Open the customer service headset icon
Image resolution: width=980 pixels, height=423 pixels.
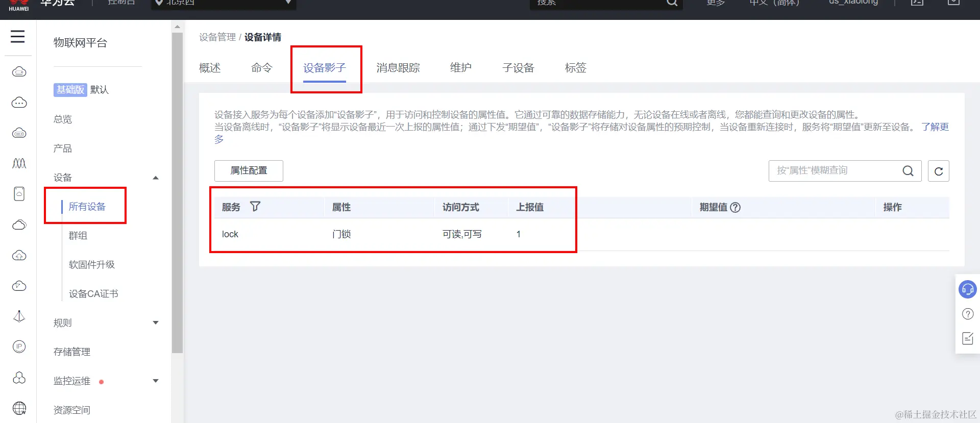pos(968,289)
